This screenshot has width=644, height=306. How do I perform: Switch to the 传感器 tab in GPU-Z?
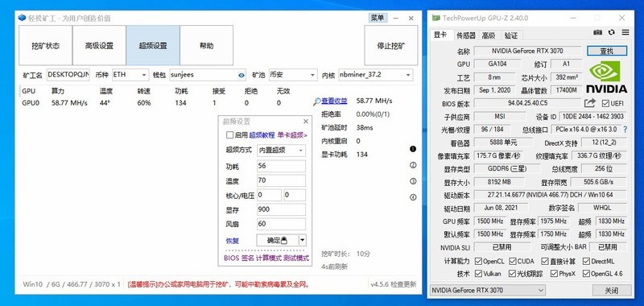(x=466, y=35)
